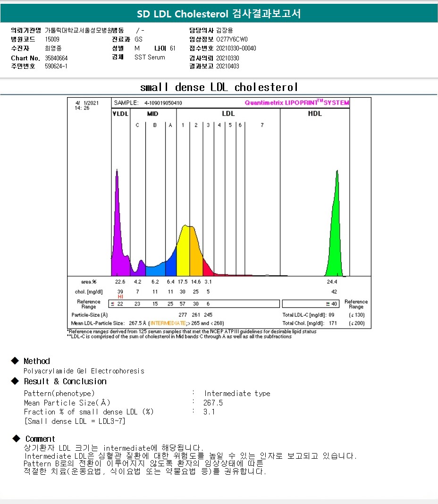This screenshot has width=438, height=504.
Task: Click the orange INTERMEDIATE label
Action: point(168,323)
